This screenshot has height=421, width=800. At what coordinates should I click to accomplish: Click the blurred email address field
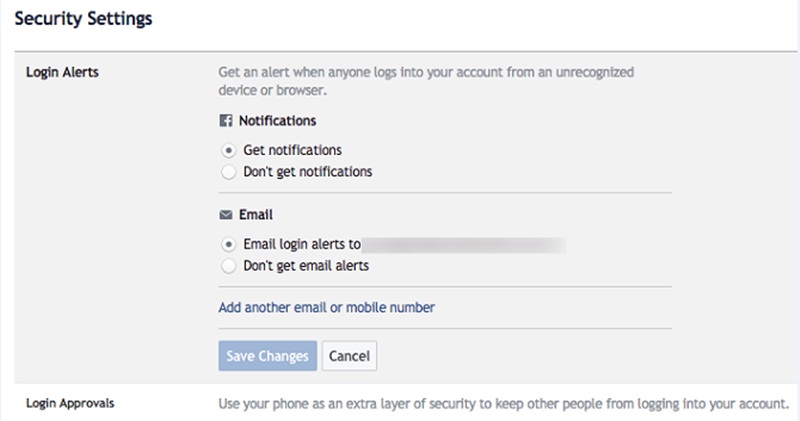[464, 245]
